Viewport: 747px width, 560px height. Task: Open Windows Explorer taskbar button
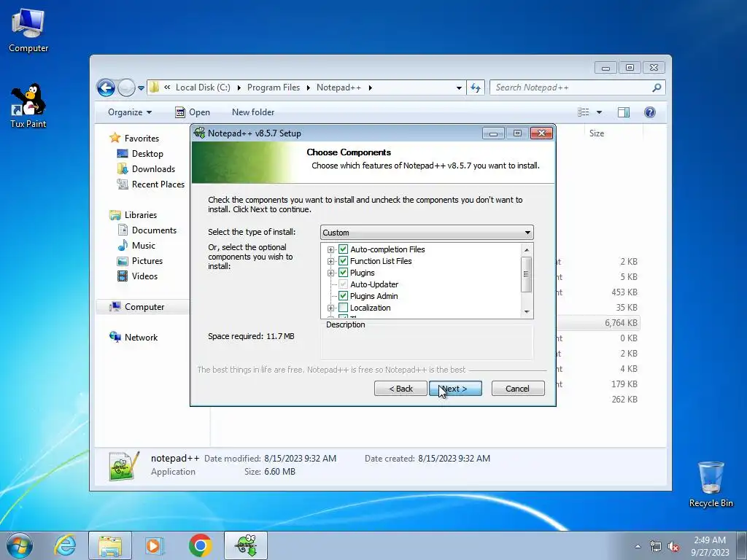pyautogui.click(x=110, y=545)
